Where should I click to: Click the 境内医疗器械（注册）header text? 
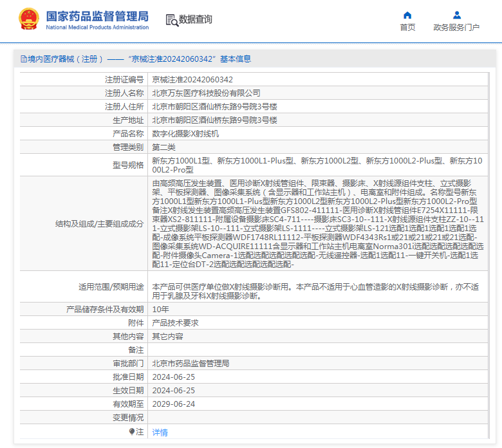click(65, 59)
